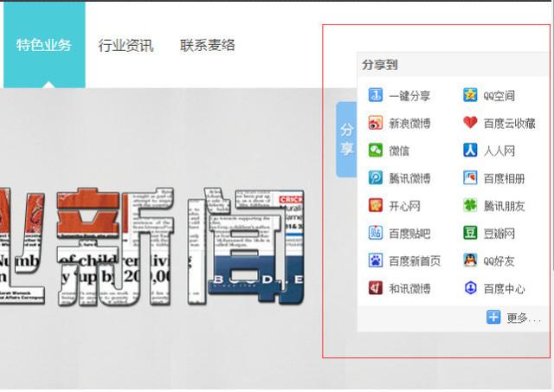The width and height of the screenshot is (554, 392).
Task: Open the 联系麦络 menu item
Action: point(208,45)
